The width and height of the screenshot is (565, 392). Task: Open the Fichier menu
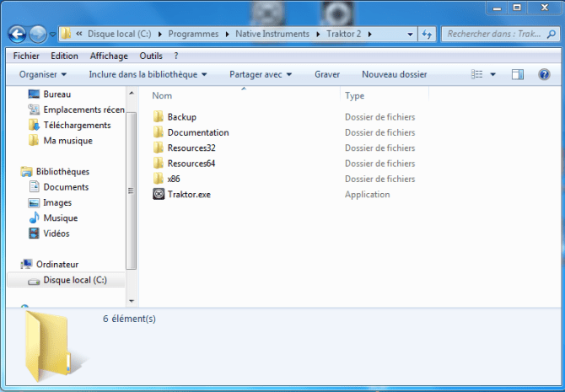pyautogui.click(x=26, y=56)
